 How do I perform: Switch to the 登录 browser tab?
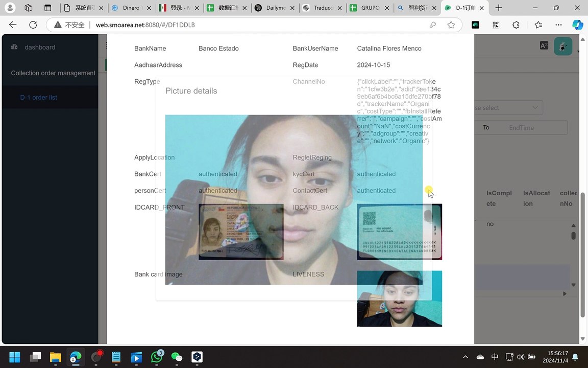(x=179, y=8)
